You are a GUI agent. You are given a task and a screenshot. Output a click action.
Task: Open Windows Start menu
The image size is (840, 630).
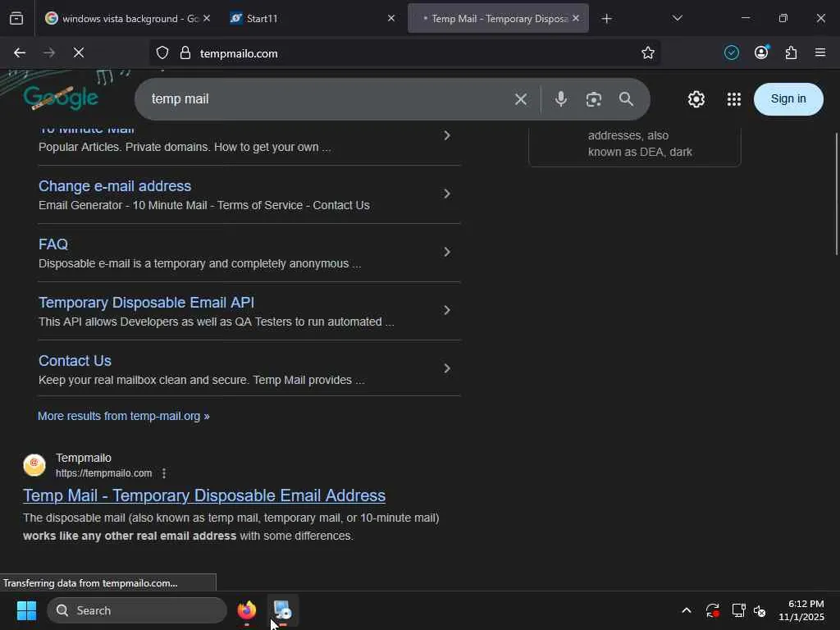click(26, 610)
